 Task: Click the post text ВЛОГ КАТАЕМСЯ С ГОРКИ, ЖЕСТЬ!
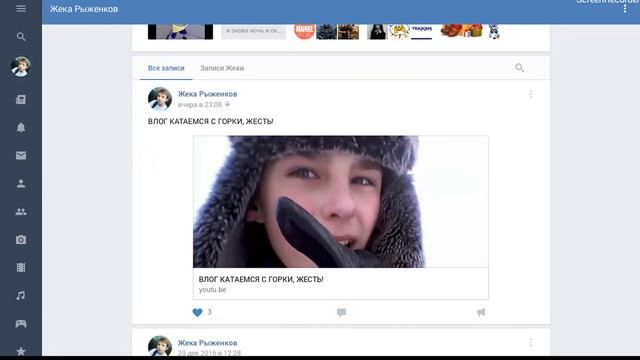click(x=210, y=122)
